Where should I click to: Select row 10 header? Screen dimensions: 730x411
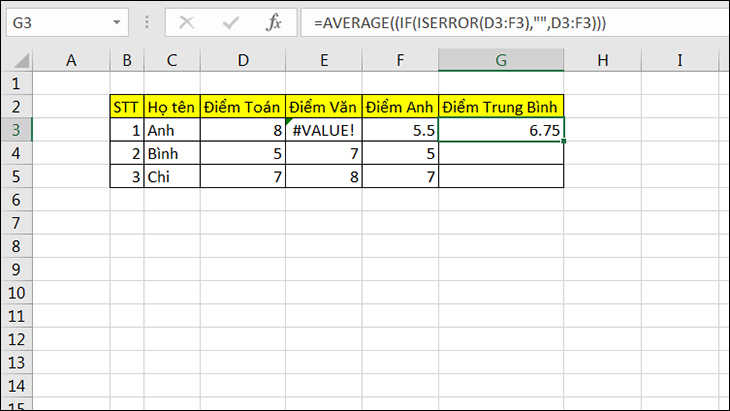coord(16,293)
